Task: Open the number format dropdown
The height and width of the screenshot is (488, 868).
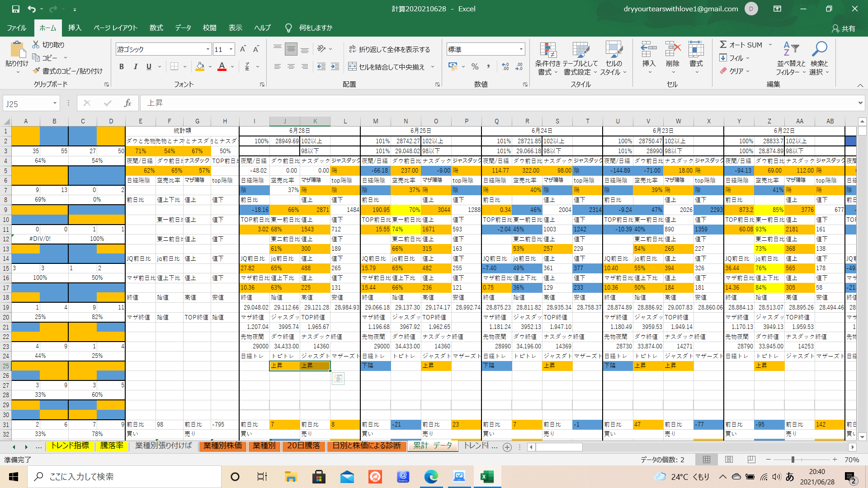Action: pos(521,49)
